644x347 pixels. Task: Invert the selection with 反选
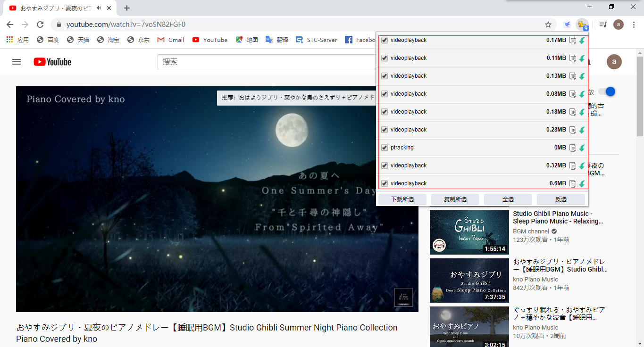pos(561,199)
